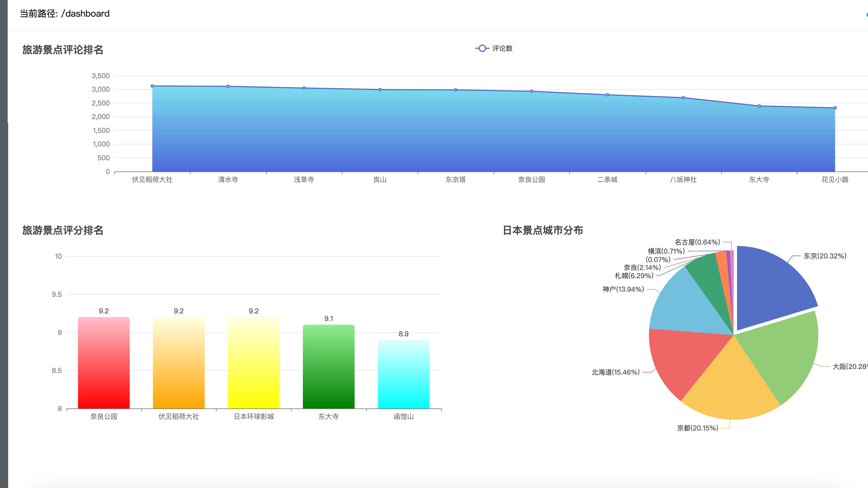The height and width of the screenshot is (488, 868).
Task: Select the 东大寺 line chart point
Action: [759, 106]
